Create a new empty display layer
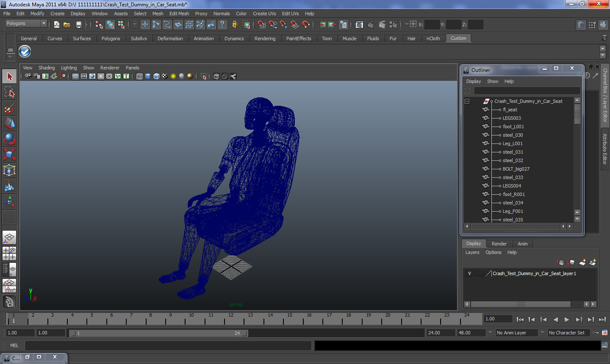The width and height of the screenshot is (610, 364). 582,262
